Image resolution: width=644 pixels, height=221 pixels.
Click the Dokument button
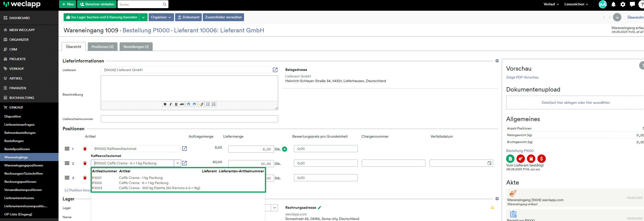point(189,17)
